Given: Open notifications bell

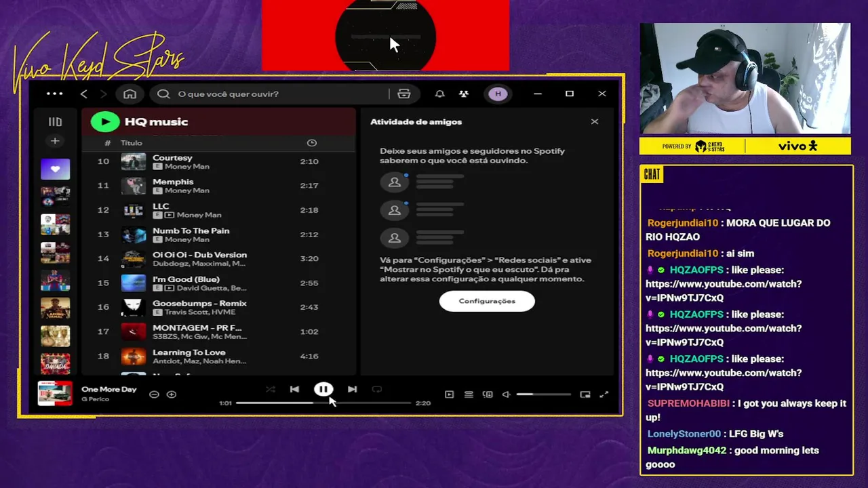Looking at the screenshot, I should tap(439, 94).
